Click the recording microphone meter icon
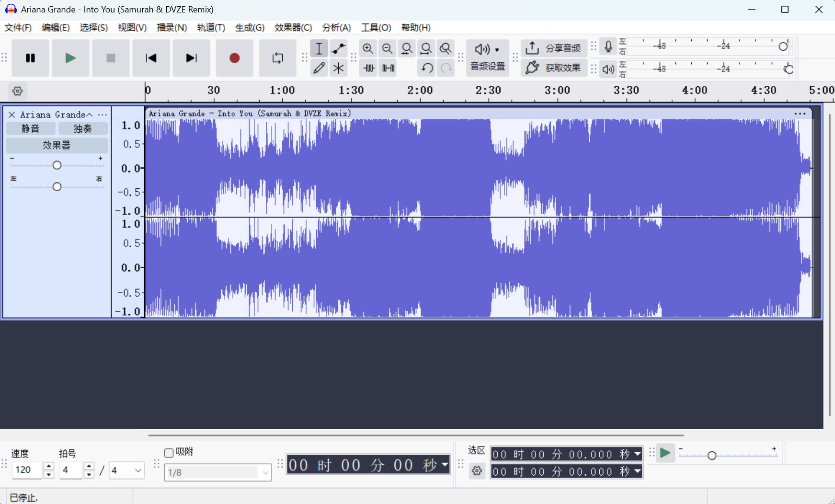This screenshot has height=504, width=835. pos(608,46)
